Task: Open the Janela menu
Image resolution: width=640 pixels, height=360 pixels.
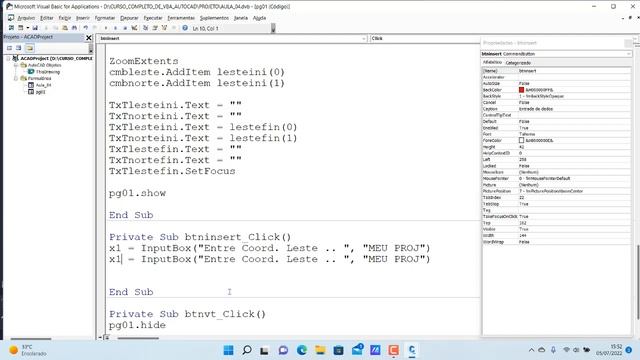Action: pyautogui.click(x=241, y=18)
